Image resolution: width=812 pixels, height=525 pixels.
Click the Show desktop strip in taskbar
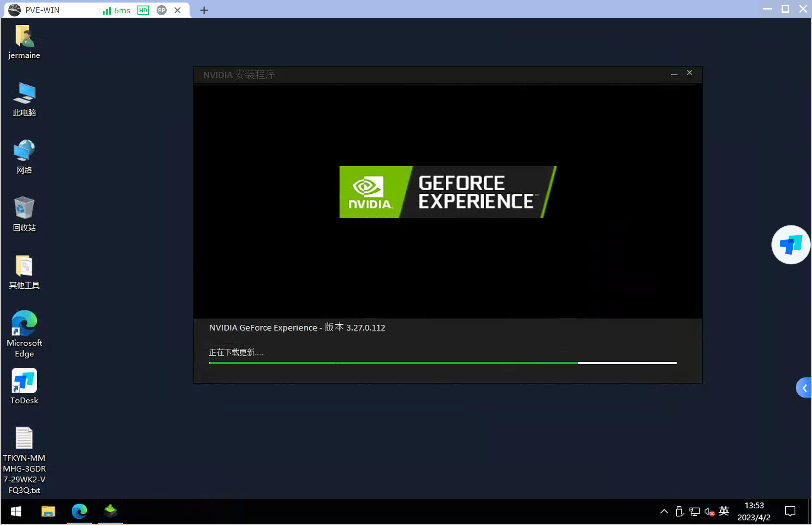coord(809,511)
